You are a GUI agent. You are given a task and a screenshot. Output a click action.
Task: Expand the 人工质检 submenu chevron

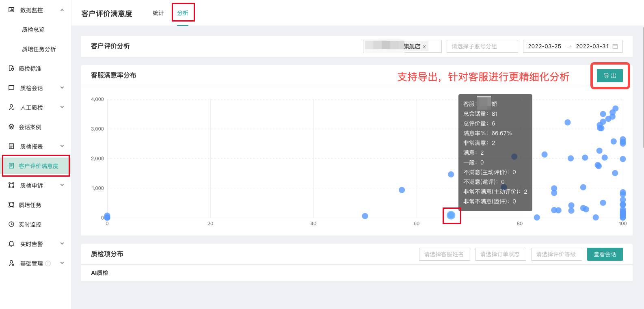(62, 107)
